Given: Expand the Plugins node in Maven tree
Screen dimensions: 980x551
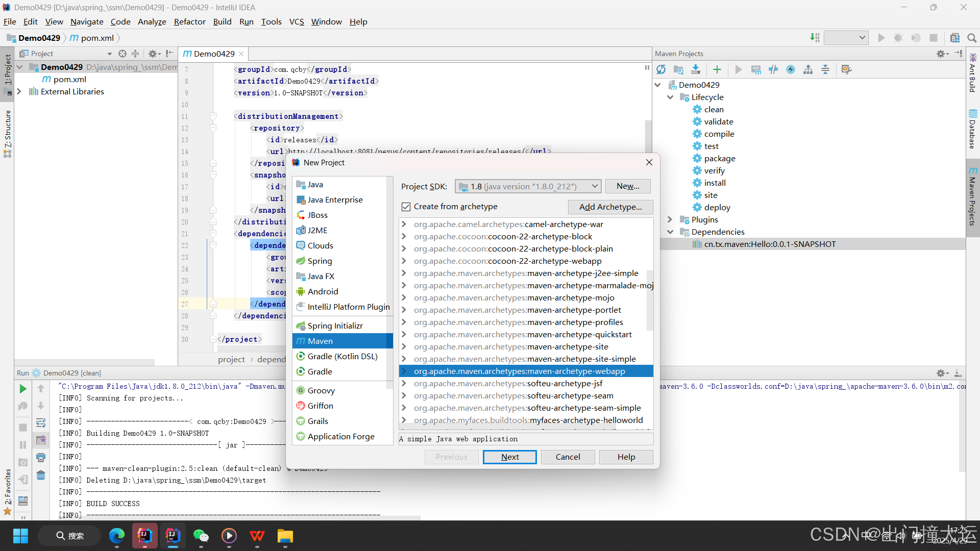Looking at the screenshot, I should (670, 219).
